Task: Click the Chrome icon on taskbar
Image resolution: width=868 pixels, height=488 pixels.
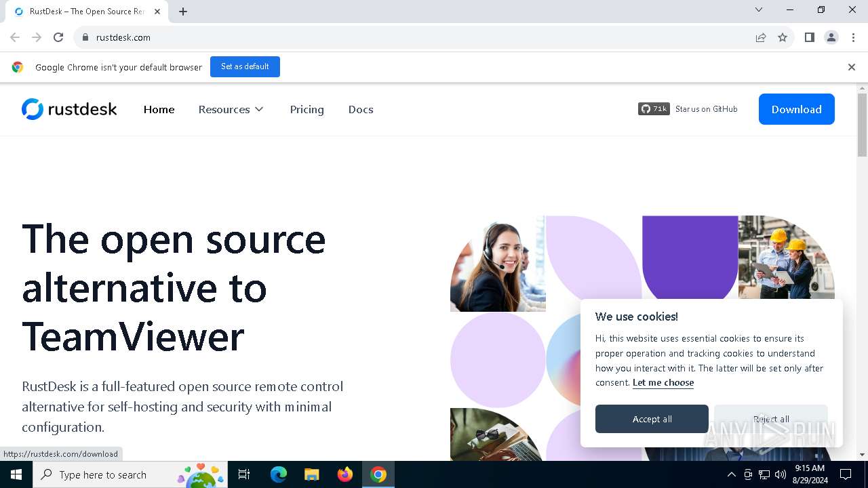Action: (x=378, y=474)
